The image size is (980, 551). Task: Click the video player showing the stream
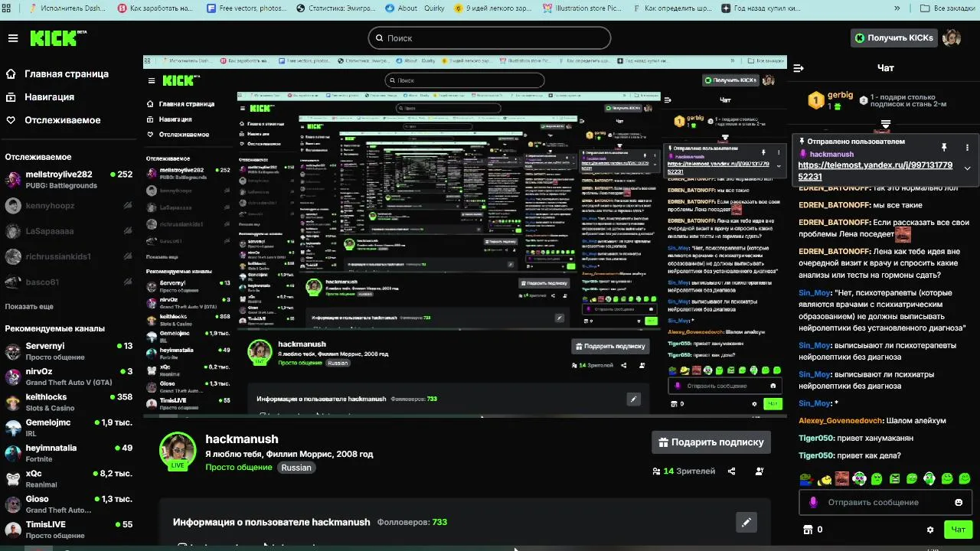click(465, 236)
